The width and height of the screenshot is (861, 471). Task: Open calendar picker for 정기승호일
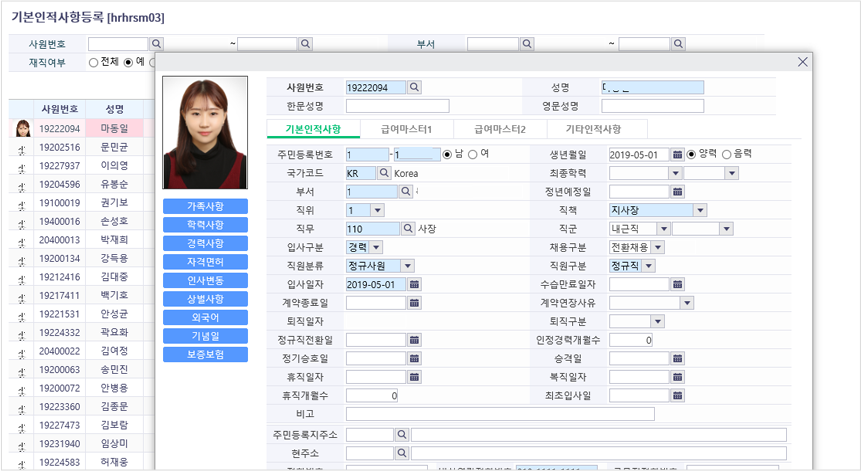click(415, 358)
